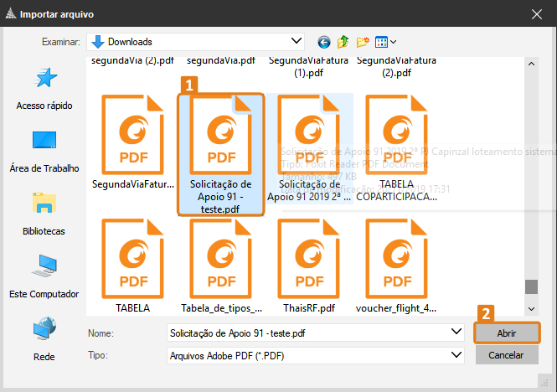Click the Cancelar button
Image resolution: width=557 pixels, height=392 pixels.
pos(506,355)
